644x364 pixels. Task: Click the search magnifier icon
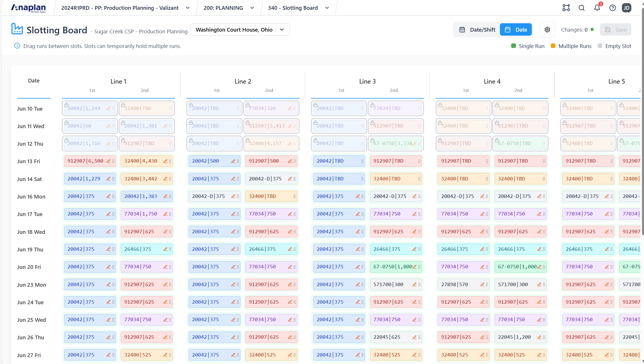(x=581, y=8)
